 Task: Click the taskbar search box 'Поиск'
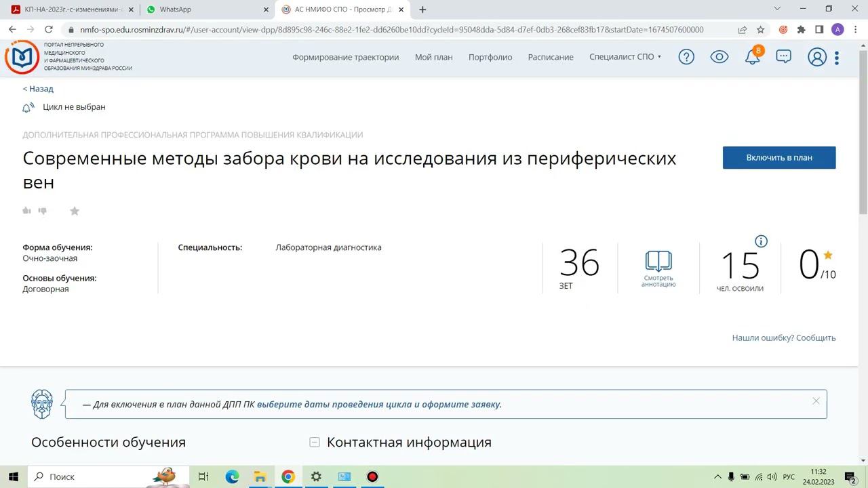pyautogui.click(x=108, y=476)
